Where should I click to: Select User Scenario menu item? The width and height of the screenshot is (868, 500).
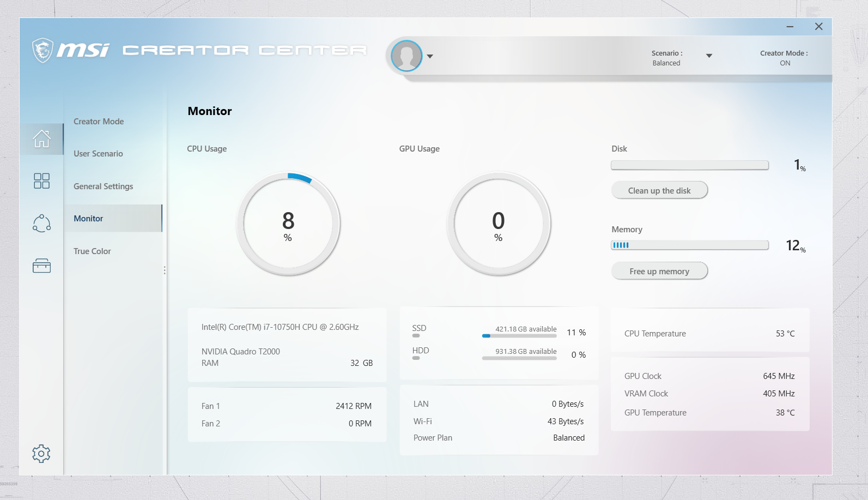(98, 153)
